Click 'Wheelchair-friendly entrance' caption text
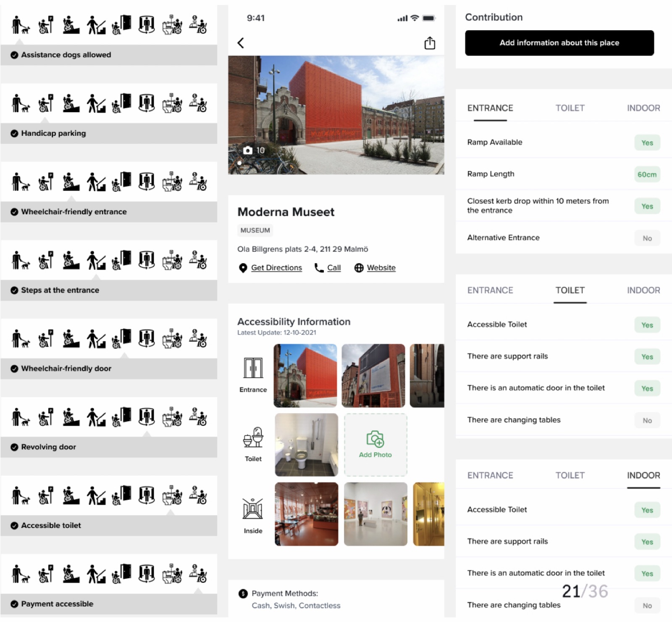Screen dimensions: 672x622 tap(74, 212)
